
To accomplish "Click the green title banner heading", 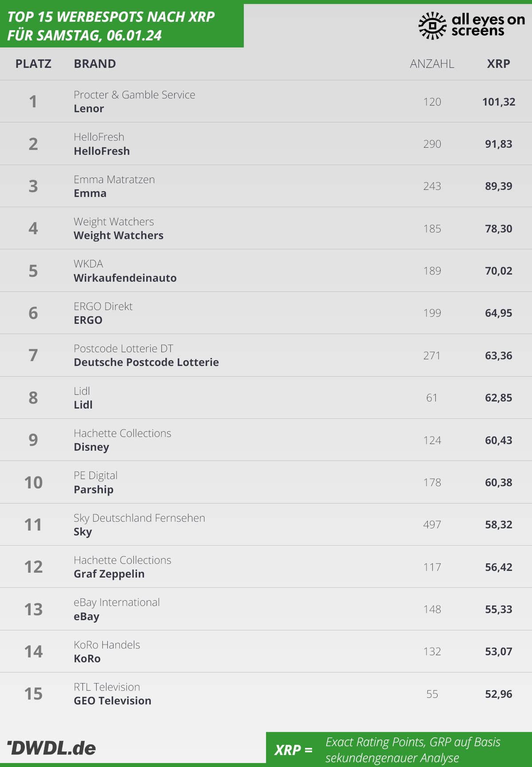I will [111, 26].
